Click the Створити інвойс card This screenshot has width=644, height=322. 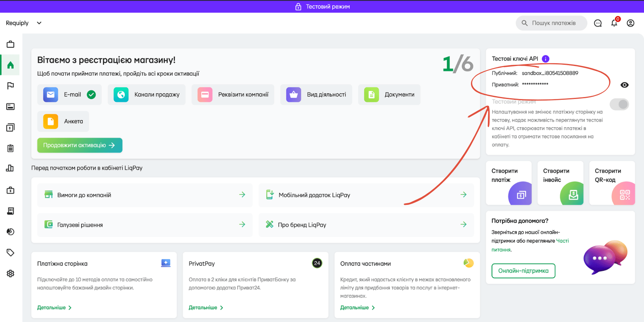[561, 183]
